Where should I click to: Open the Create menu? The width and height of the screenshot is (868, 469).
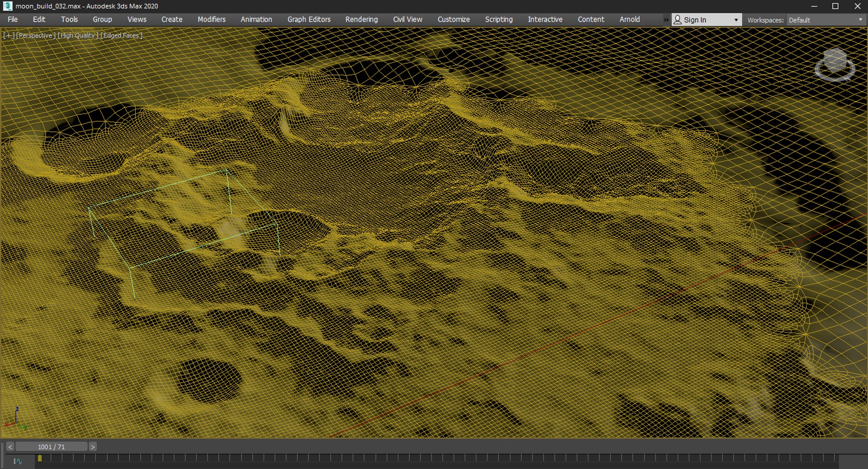tap(172, 19)
